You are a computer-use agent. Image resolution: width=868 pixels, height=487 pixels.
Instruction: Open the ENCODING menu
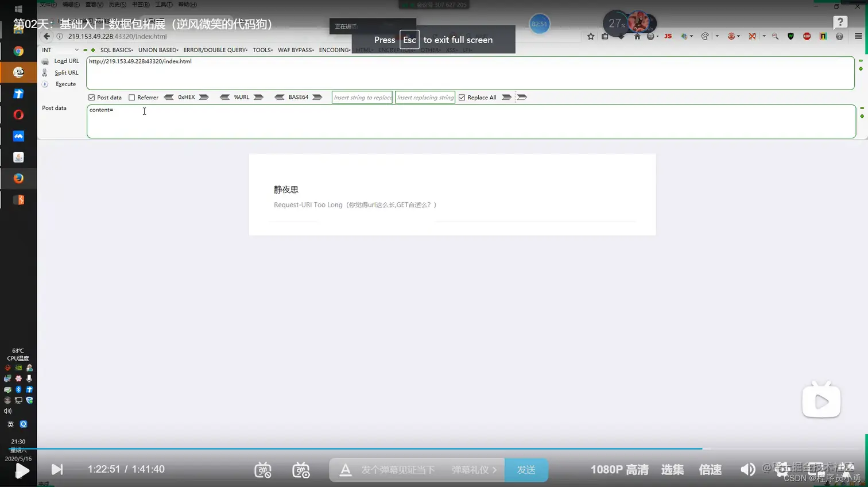pyautogui.click(x=335, y=50)
